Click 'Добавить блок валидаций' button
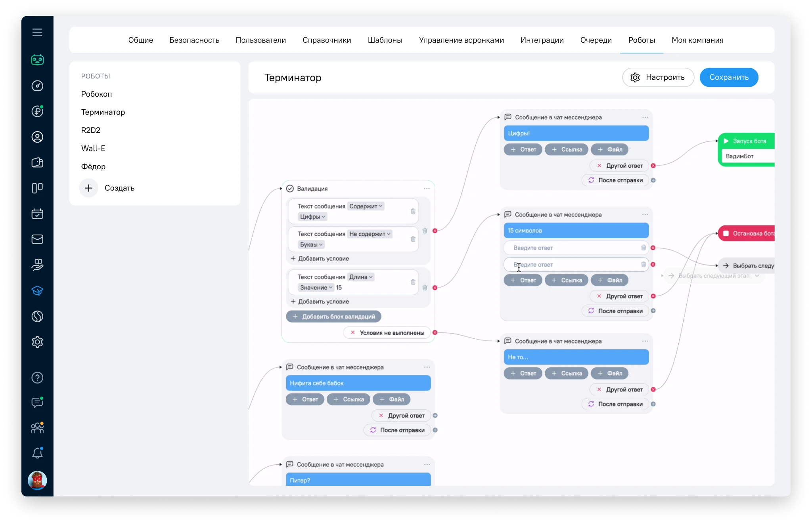This screenshot has height=523, width=812. click(333, 317)
